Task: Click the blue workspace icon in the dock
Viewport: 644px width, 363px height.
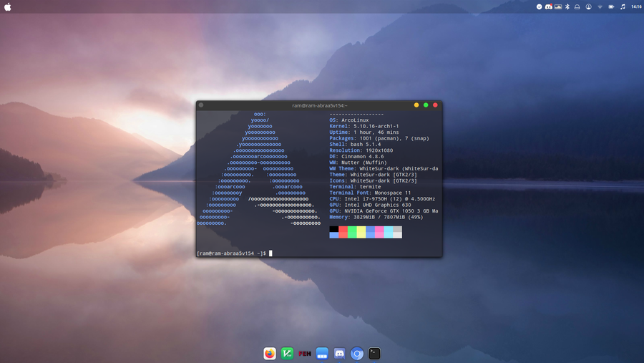Action: [x=322, y=354]
